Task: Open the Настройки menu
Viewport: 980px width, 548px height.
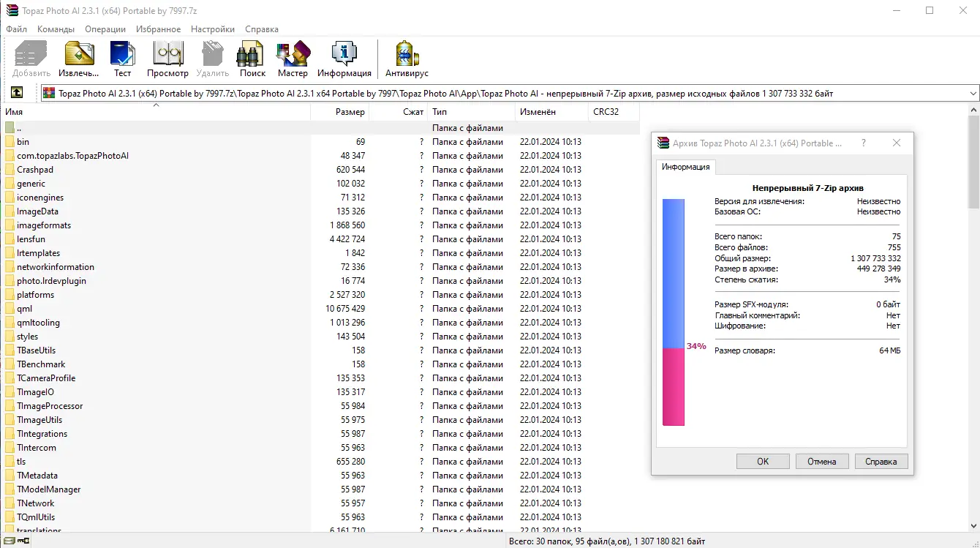Action: pyautogui.click(x=213, y=29)
